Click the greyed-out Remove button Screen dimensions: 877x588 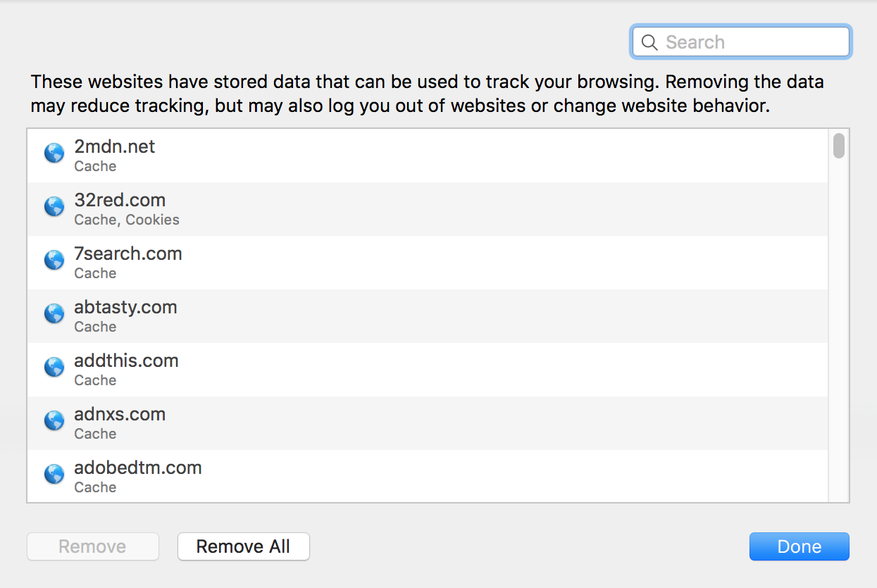pyautogui.click(x=93, y=546)
